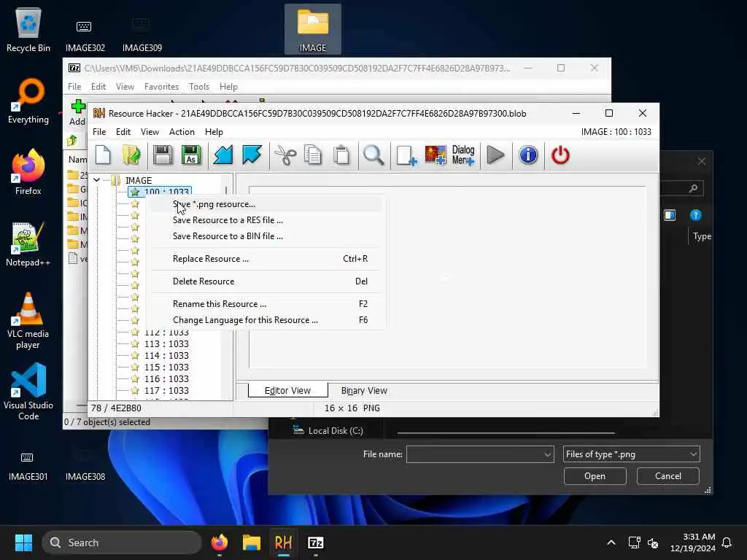
Task: Click the Resource Hacker taskbar icon
Action: 284,542
